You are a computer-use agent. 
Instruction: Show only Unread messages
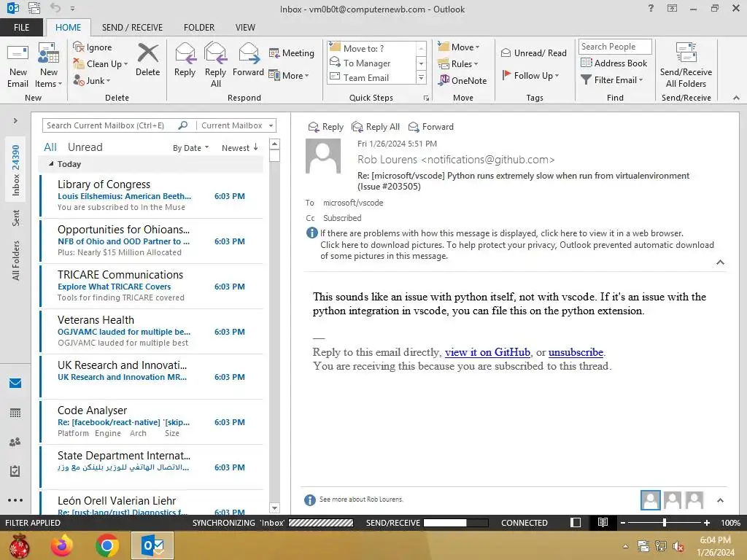(x=85, y=147)
